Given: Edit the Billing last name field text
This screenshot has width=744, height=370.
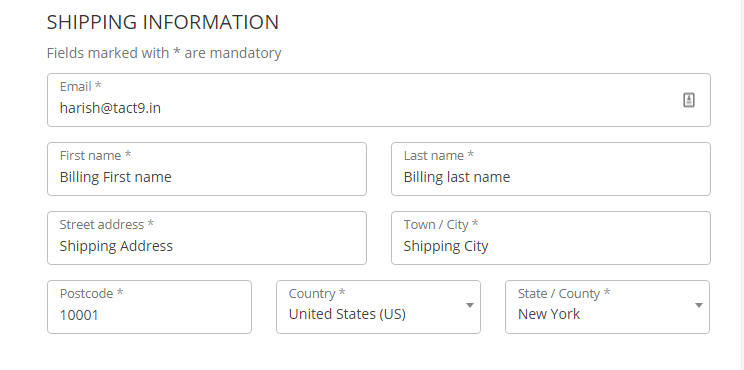Looking at the screenshot, I should tap(456, 177).
